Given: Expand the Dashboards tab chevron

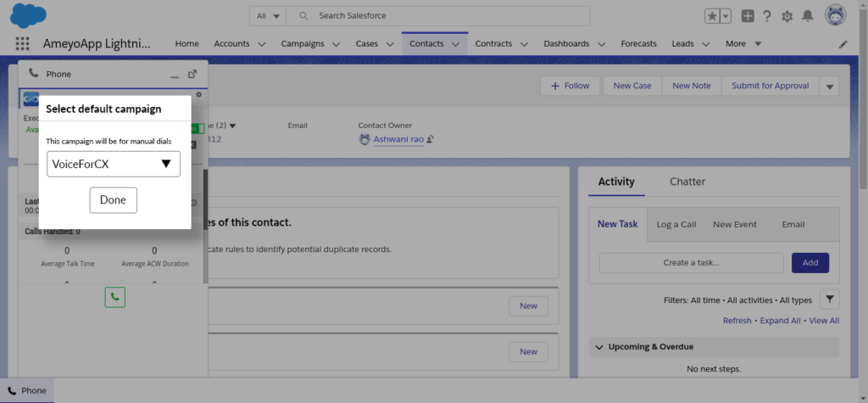Looking at the screenshot, I should [601, 44].
